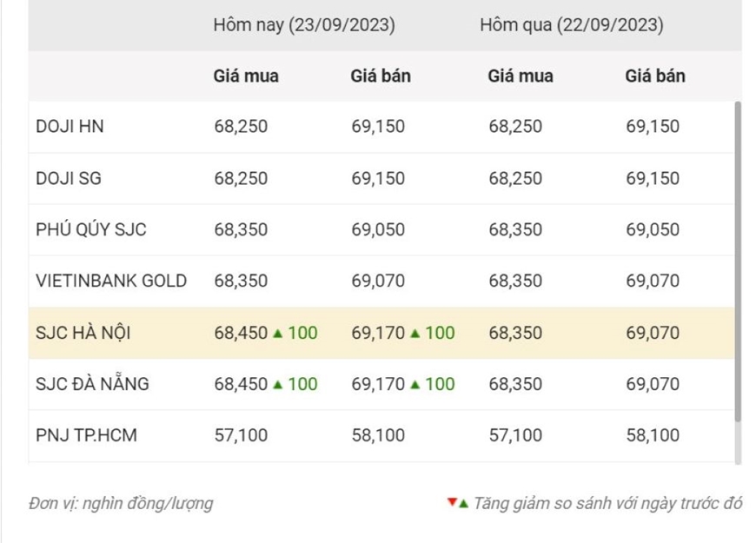Viewport: 756px width, 543px height.
Task: Click green up arrow in SJC HÀ NỘI buy price
Action: (278, 333)
